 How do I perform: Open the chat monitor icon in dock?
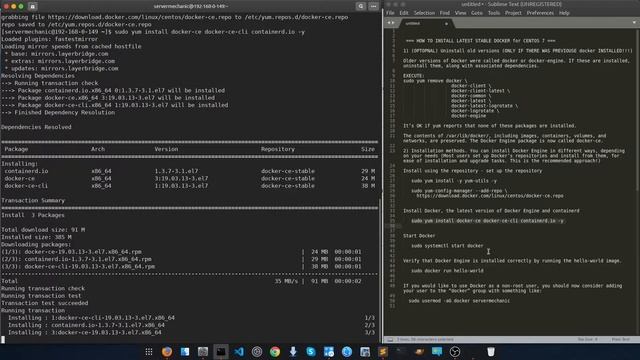pyautogui.click(x=437, y=352)
